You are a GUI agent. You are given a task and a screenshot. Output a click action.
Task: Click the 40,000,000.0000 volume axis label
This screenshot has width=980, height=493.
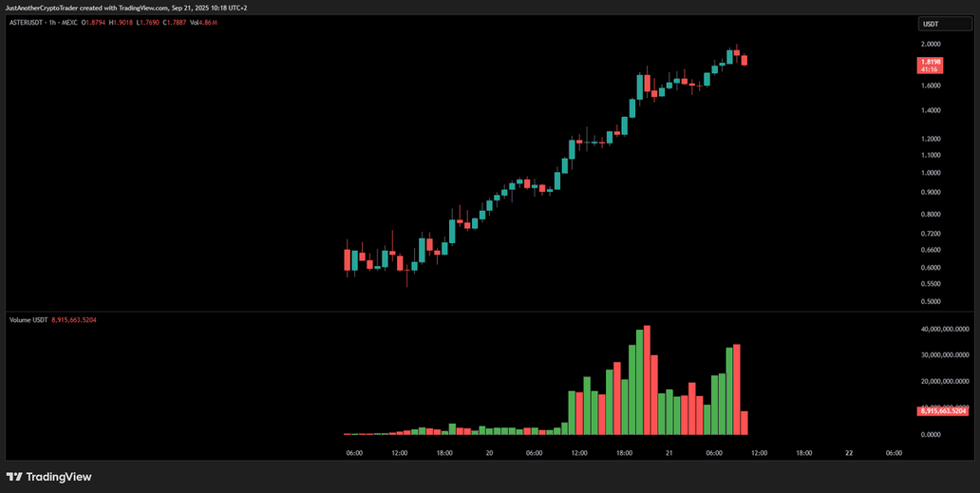pyautogui.click(x=944, y=329)
